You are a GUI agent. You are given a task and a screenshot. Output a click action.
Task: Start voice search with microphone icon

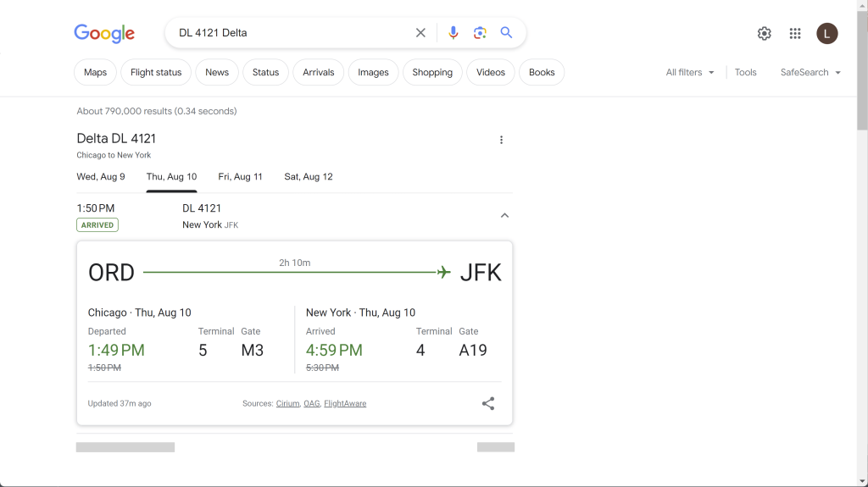coord(453,33)
